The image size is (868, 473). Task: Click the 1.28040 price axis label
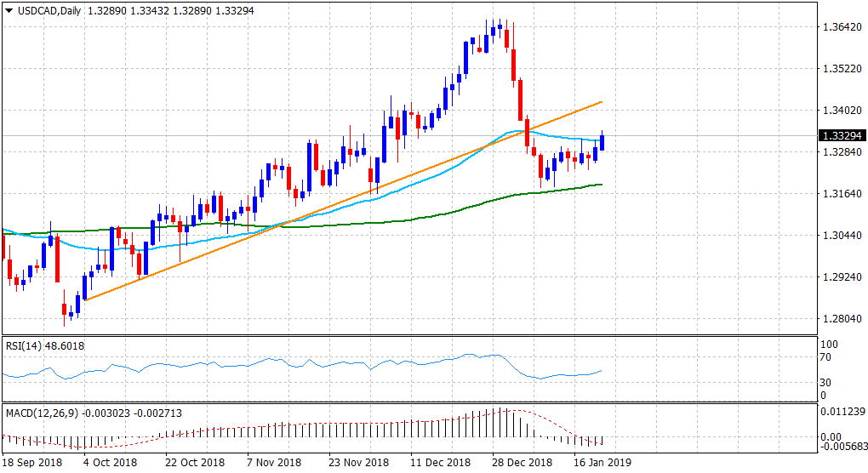point(839,319)
